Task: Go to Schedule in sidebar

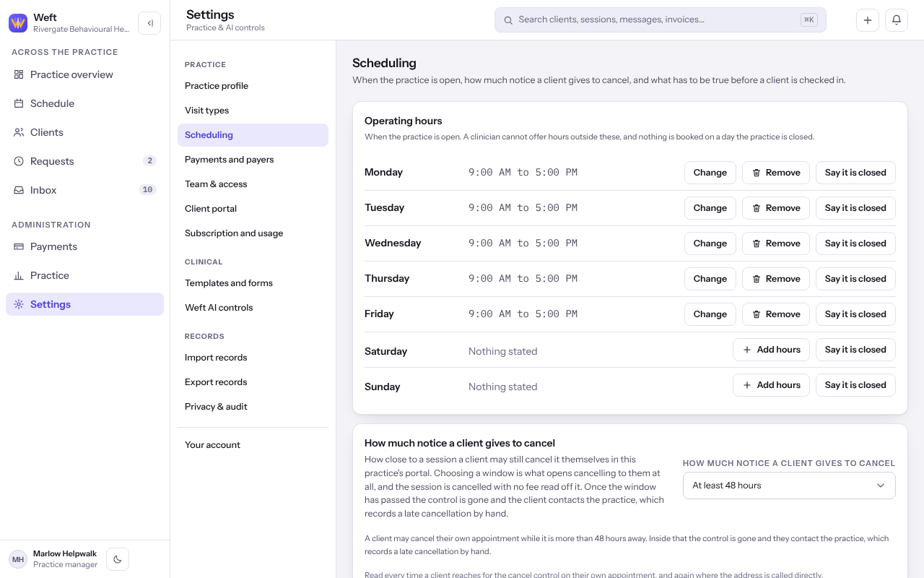Action: [x=84, y=103]
